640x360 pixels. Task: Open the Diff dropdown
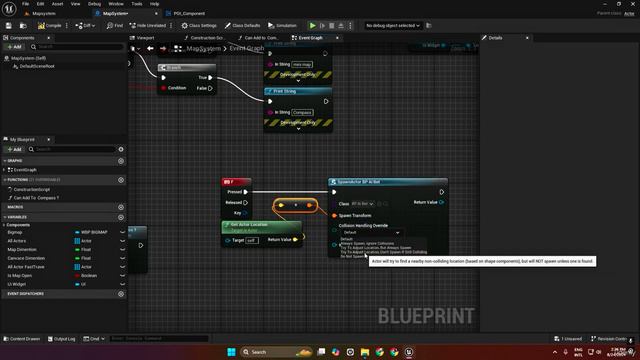85,25
